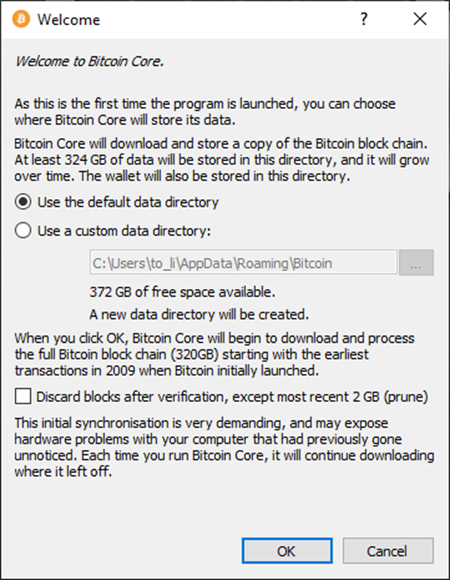Click the question mark help button
450x580 pixels.
pyautogui.click(x=364, y=19)
